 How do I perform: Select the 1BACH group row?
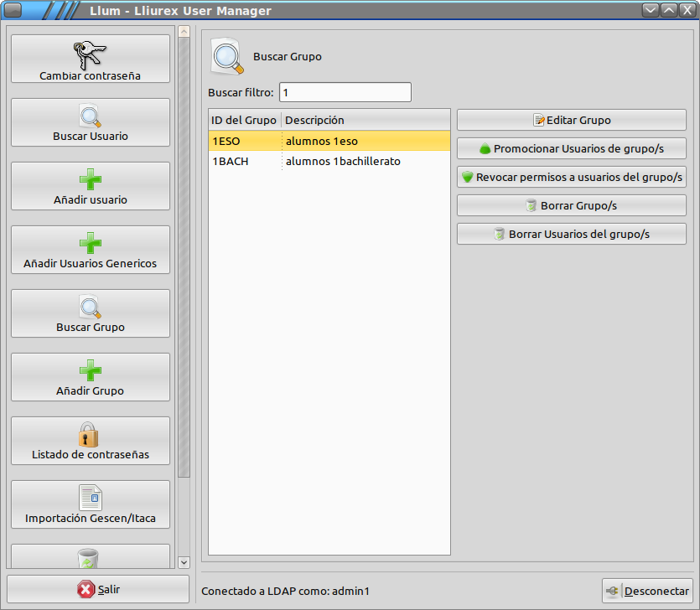tap(329, 161)
